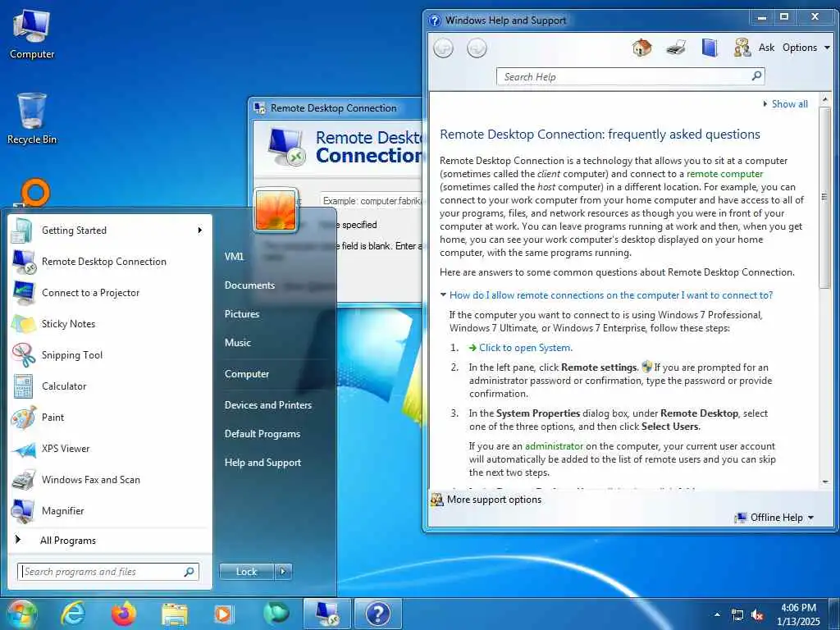Image resolution: width=840 pixels, height=630 pixels.
Task: Launch Sticky Notes
Action: (110, 323)
